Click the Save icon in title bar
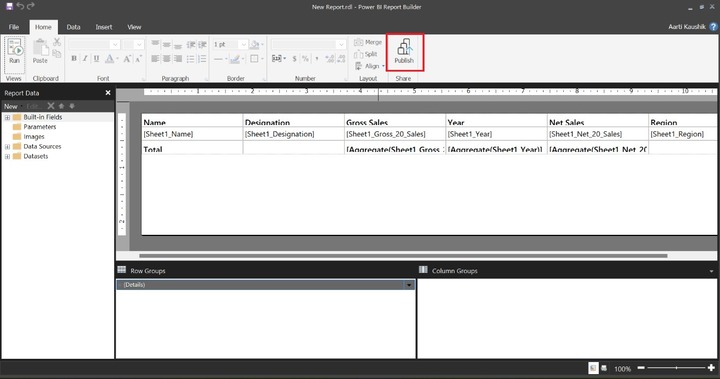 9,6
